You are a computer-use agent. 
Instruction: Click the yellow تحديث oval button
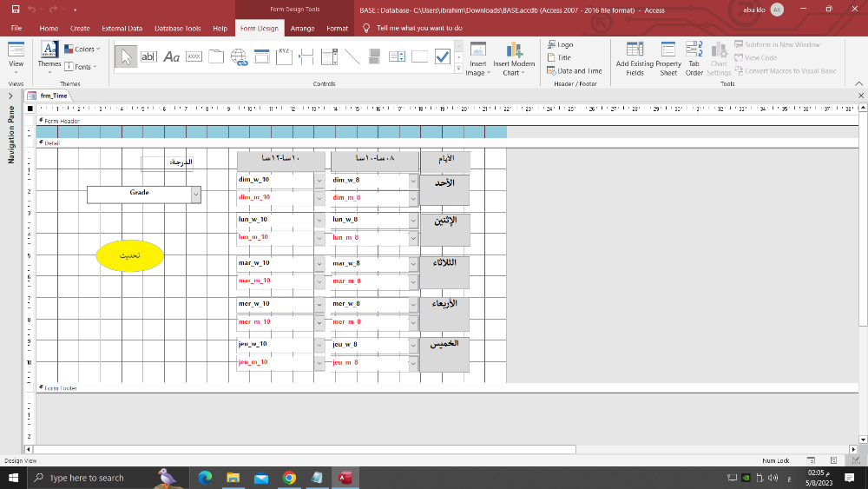tap(129, 255)
